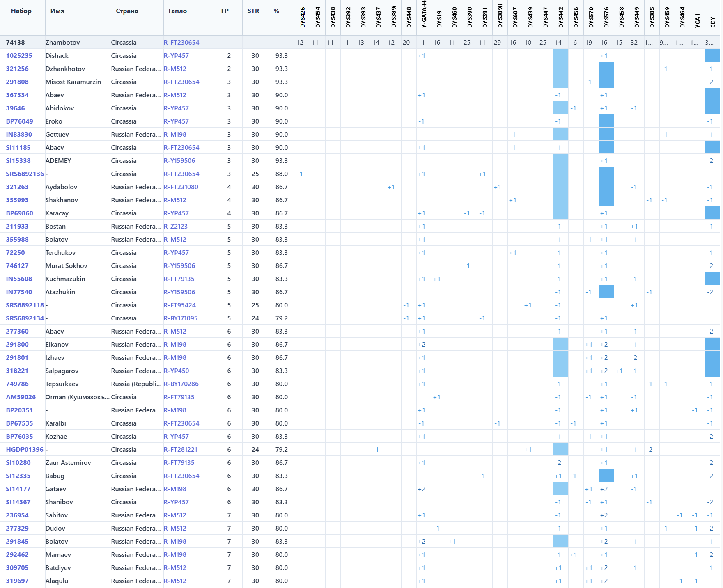
Task: Open haplogroup link R-BY170286
Action: 181,384
